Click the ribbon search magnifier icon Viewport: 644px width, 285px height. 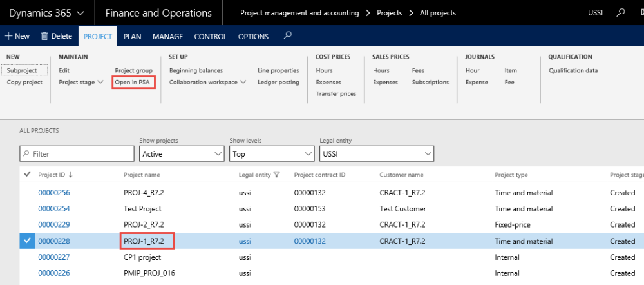point(288,36)
